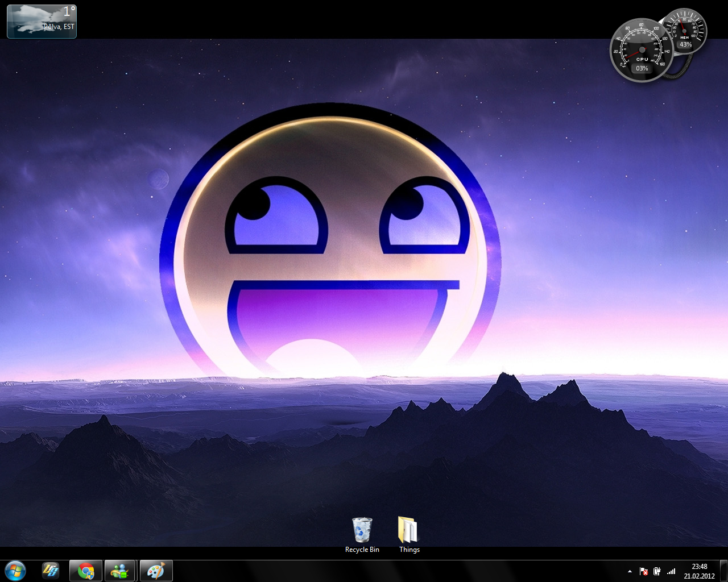Select the Things folder on the desktop
728x582 pixels.
409,535
